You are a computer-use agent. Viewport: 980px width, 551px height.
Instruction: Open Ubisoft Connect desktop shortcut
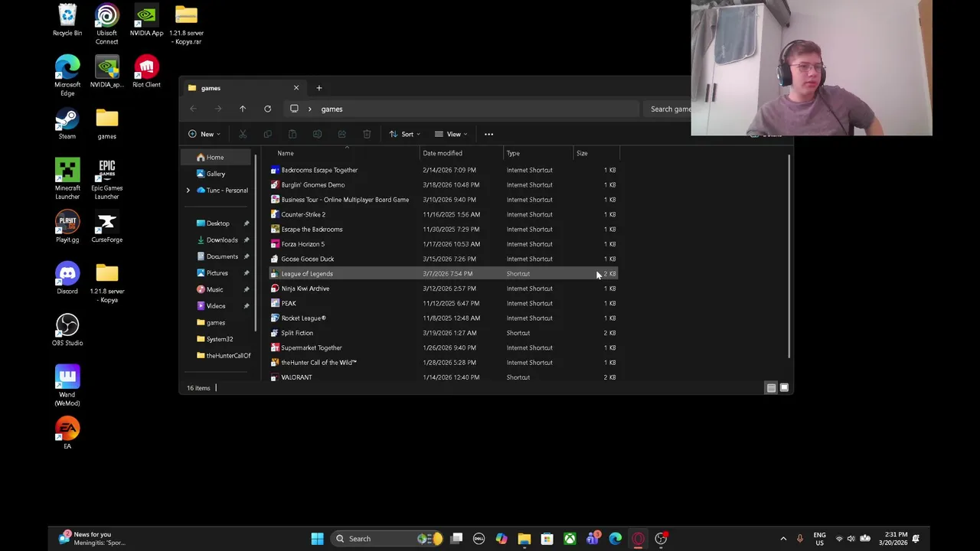pos(106,24)
